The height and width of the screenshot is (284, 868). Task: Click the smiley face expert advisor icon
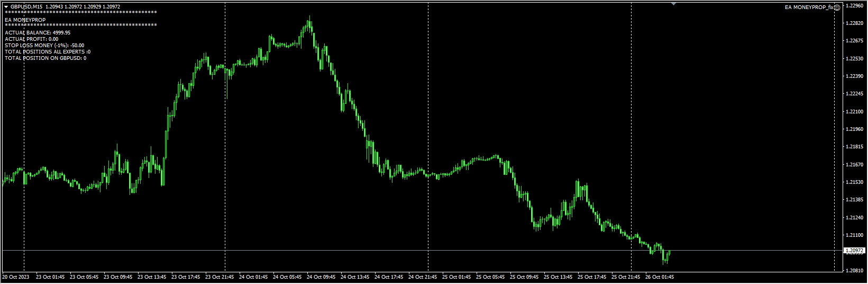point(837,7)
